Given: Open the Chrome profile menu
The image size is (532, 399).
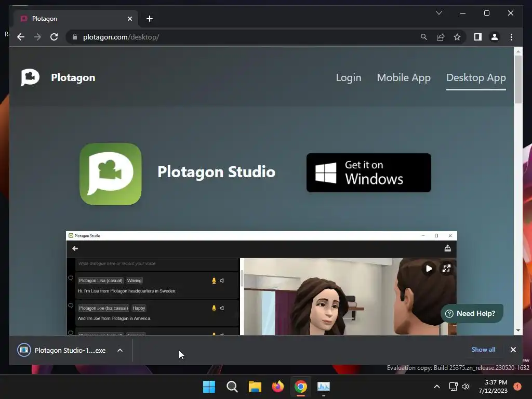Looking at the screenshot, I should tap(495, 37).
